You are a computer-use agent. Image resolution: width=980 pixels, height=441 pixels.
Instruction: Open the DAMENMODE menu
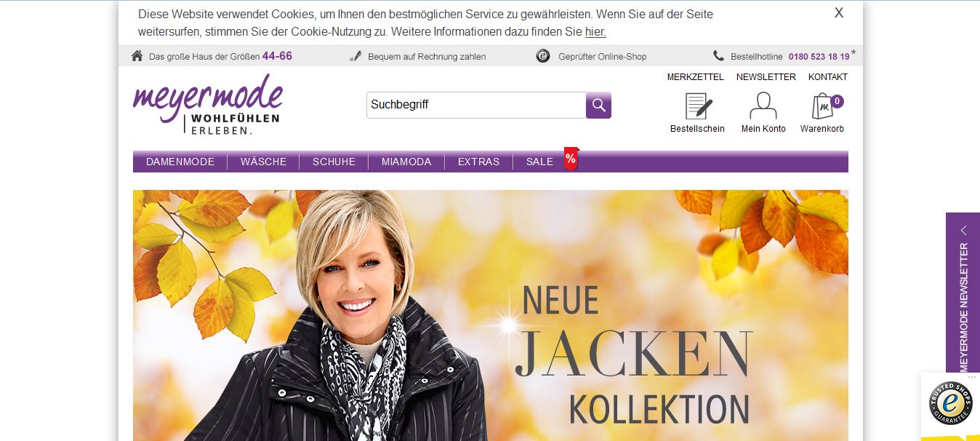click(x=180, y=162)
